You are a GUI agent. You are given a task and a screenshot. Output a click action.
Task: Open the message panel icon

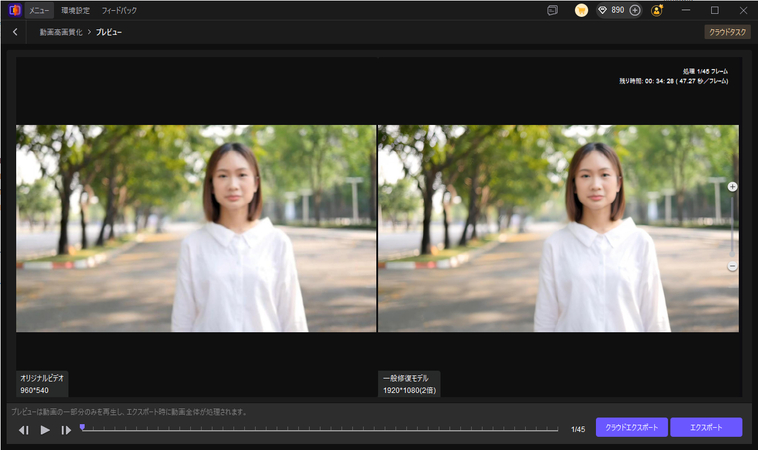[x=551, y=10]
